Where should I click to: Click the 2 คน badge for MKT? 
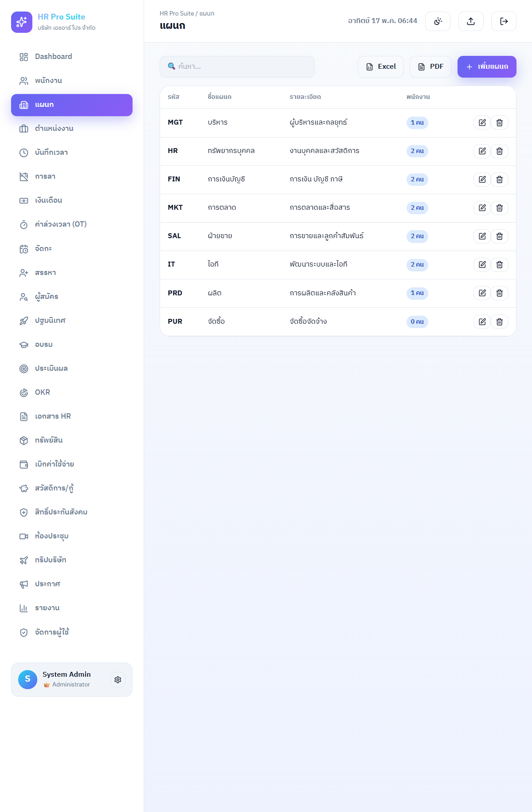point(417,208)
